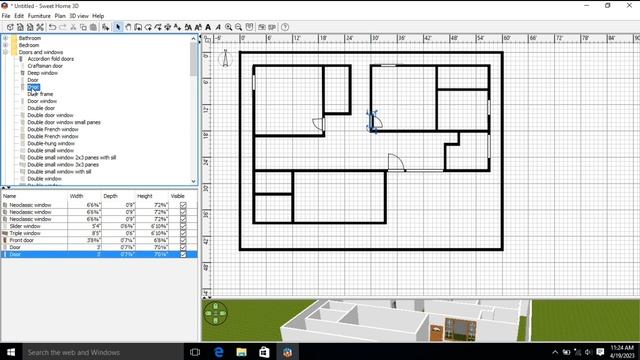Uncheck Visible for the topmost Neoclassic window row
The width and height of the screenshot is (640, 360).
point(183,205)
